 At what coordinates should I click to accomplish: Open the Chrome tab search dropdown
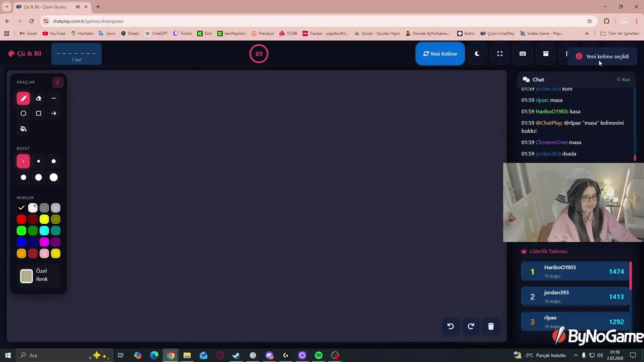(7, 7)
